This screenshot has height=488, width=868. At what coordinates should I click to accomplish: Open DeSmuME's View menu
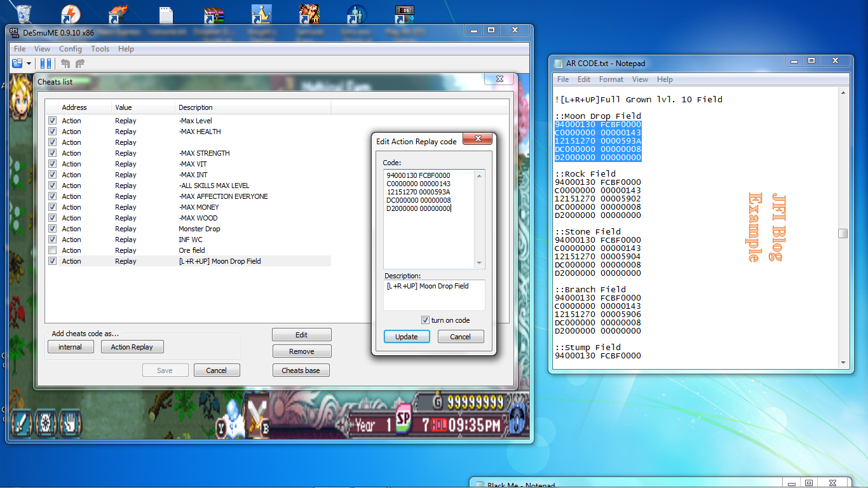pos(43,49)
